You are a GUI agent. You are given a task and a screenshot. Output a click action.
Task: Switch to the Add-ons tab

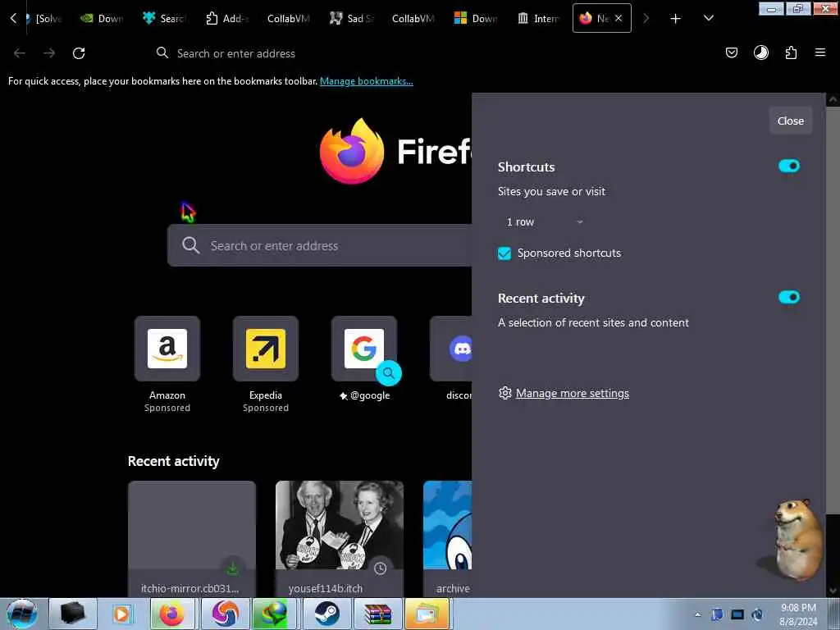pyautogui.click(x=227, y=18)
